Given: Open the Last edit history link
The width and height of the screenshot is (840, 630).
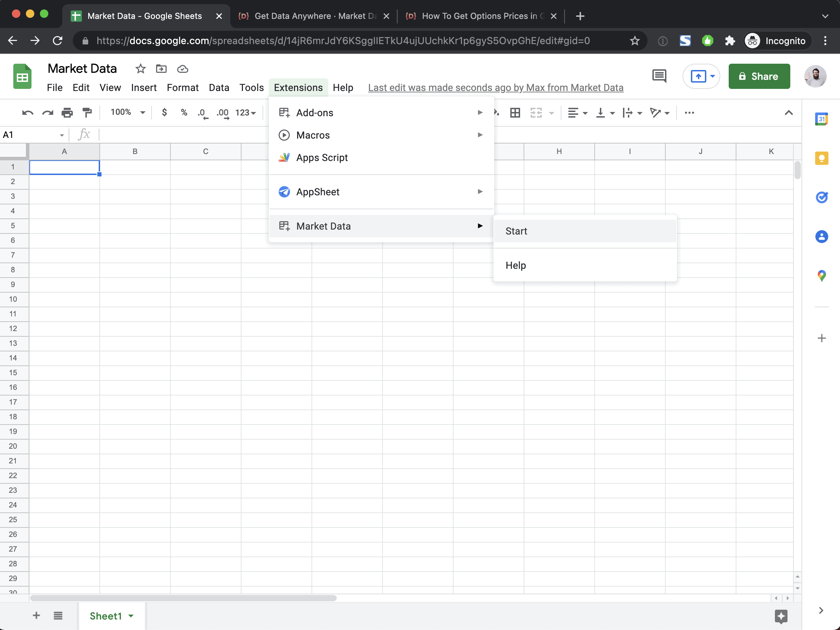Looking at the screenshot, I should [496, 88].
